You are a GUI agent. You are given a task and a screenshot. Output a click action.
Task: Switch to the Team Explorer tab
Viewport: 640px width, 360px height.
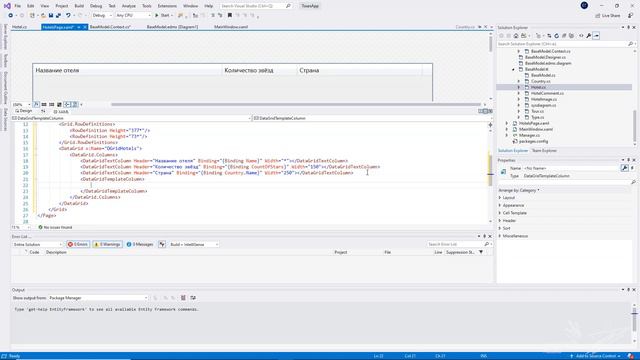tap(544, 151)
